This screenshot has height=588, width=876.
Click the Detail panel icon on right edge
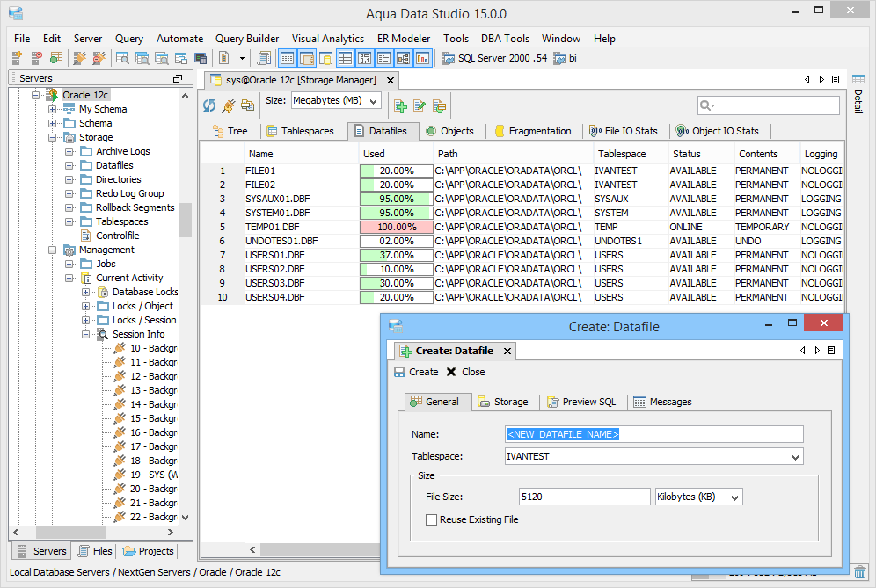pos(858,79)
